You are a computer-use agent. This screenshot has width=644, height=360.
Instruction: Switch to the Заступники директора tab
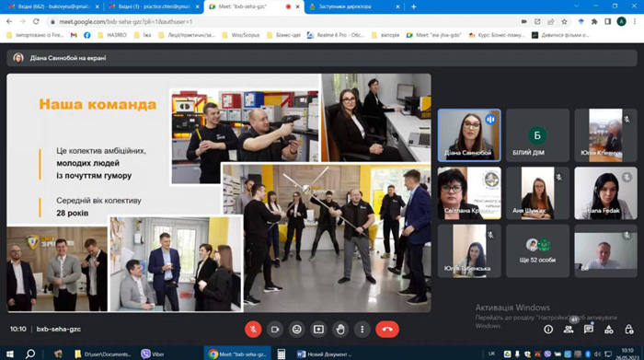[x=354, y=6]
